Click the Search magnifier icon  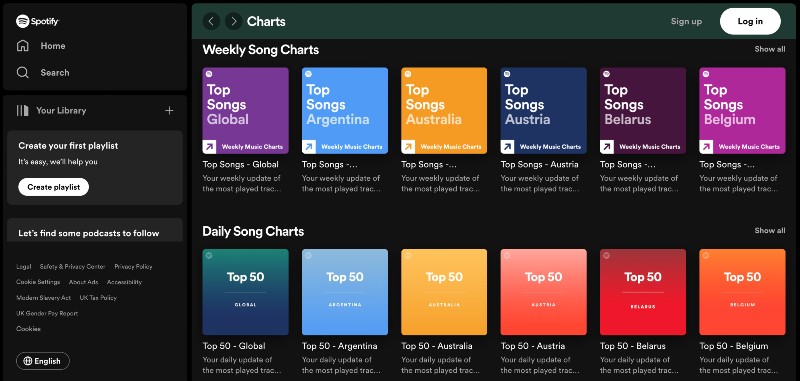click(22, 72)
